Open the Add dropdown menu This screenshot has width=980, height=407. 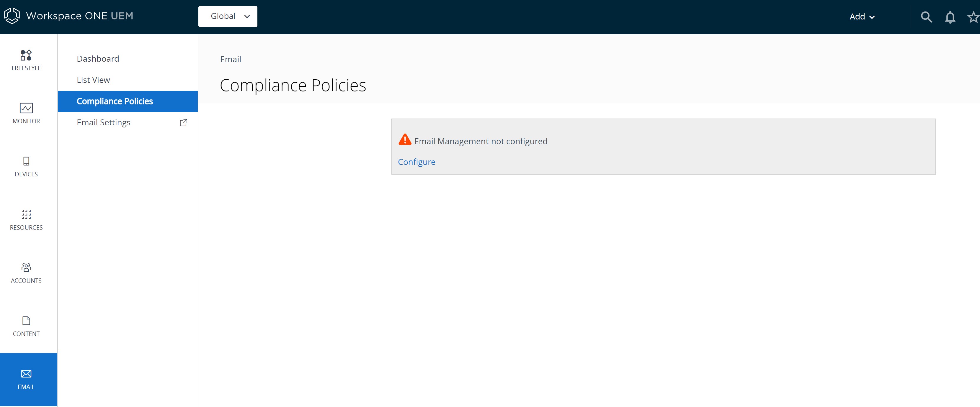862,17
